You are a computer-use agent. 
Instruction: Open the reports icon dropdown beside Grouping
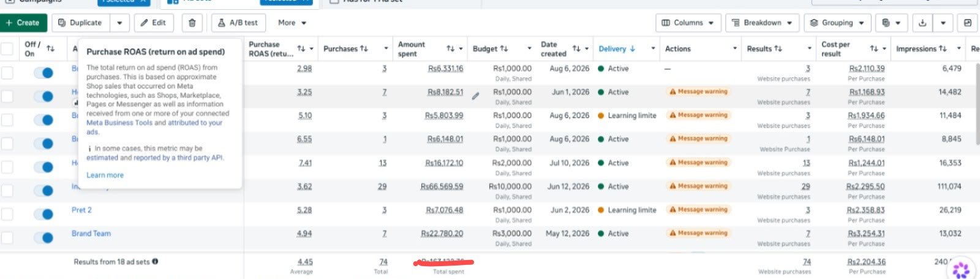click(891, 23)
